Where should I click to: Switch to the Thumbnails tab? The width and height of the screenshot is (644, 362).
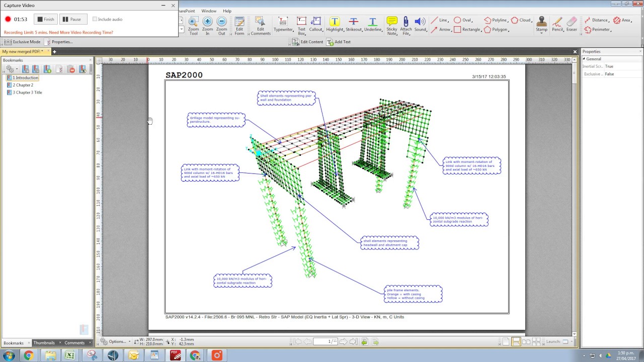click(44, 343)
